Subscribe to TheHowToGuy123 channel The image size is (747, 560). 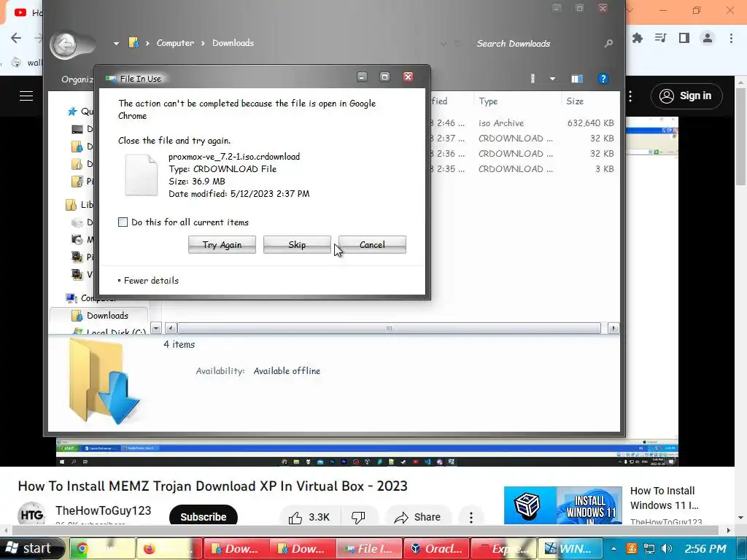click(204, 517)
